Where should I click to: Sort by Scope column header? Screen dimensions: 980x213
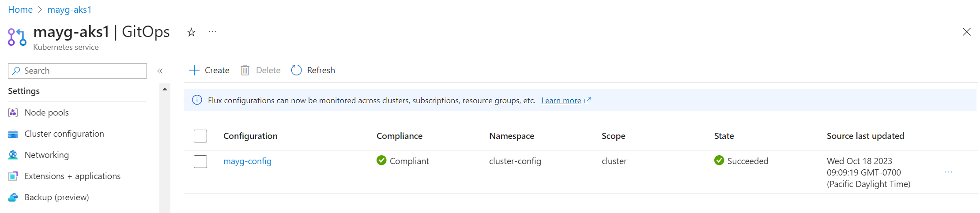(x=614, y=136)
